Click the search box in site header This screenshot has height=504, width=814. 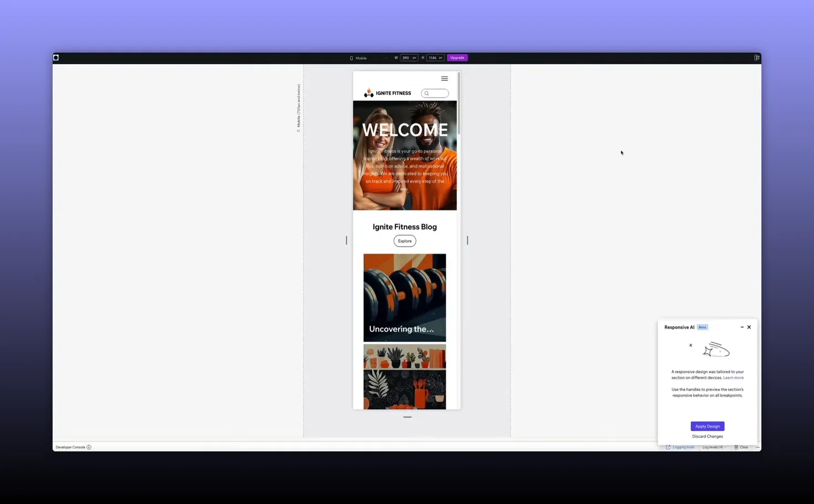pyautogui.click(x=435, y=93)
